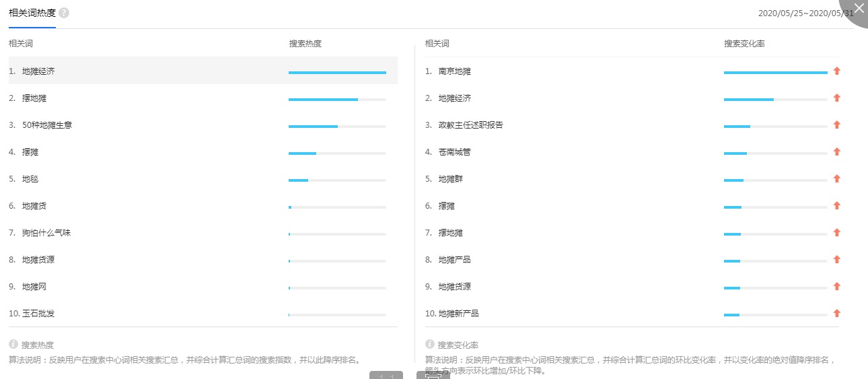Click the keyword 狗怕什么气味
The width and height of the screenshot is (868, 379).
point(46,232)
